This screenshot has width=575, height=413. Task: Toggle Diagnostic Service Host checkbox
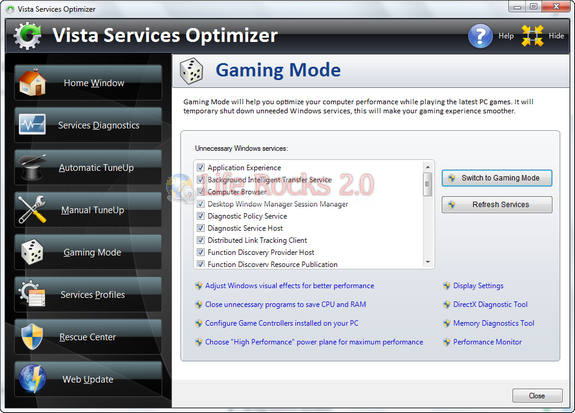[x=201, y=228]
